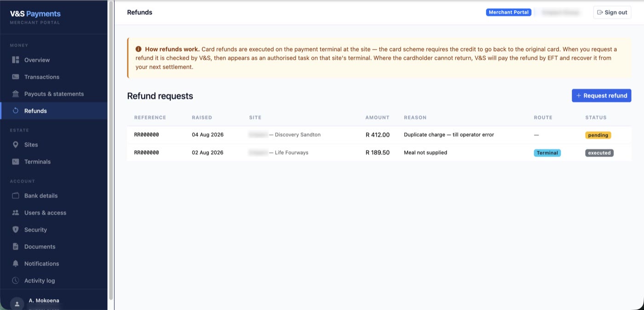Click the Users & access people icon
The image size is (644, 310).
pos(16,213)
